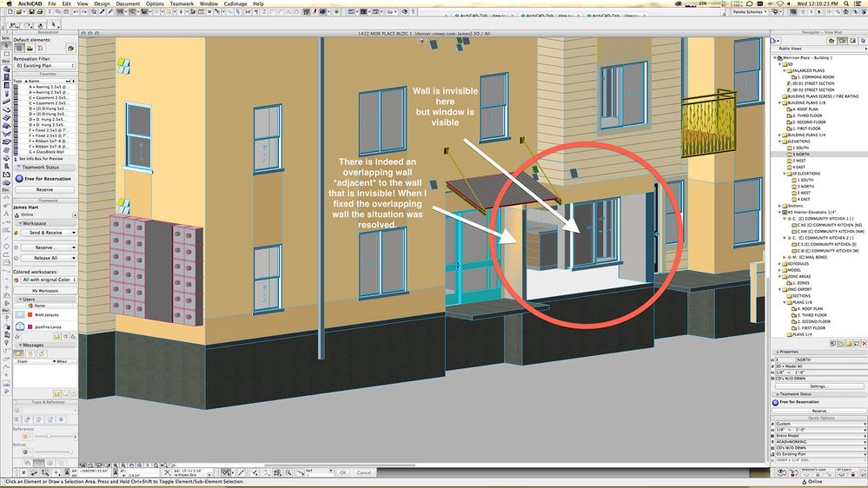Viewport: 868px width, 488px height.
Task: Select the Slab tool in toolbox
Action: pos(6,109)
